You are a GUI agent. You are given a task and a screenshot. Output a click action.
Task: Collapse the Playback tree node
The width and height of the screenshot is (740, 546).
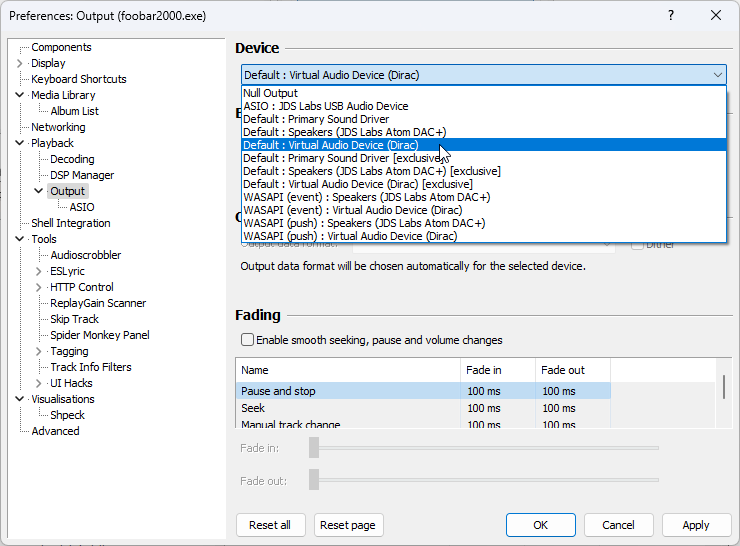pyautogui.click(x=19, y=143)
